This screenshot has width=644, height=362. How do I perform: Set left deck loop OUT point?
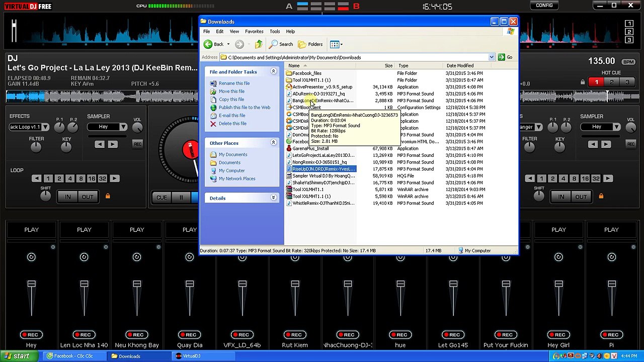click(88, 197)
